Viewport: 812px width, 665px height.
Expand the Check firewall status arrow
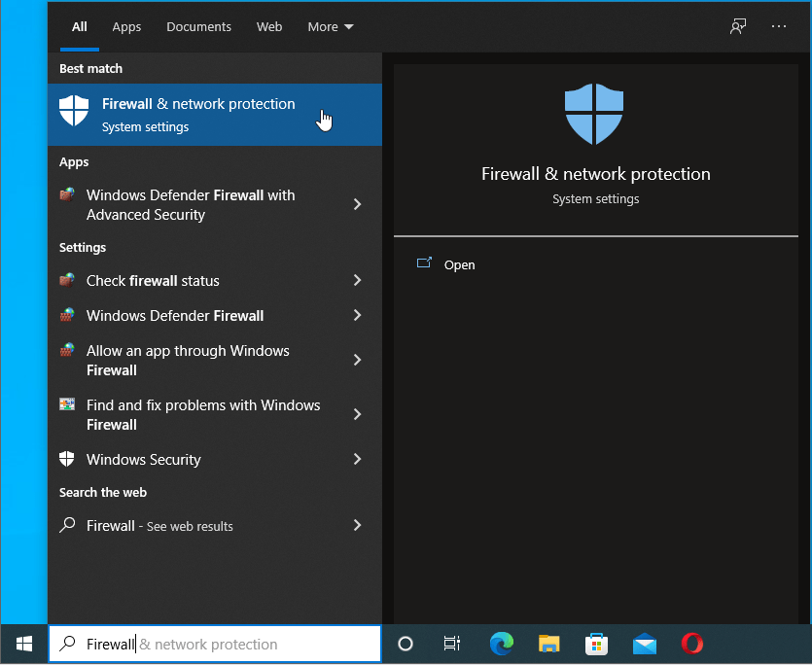(357, 280)
